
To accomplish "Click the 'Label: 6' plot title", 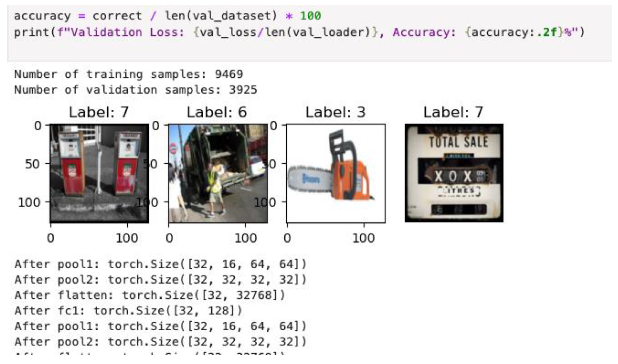I will (x=217, y=112).
